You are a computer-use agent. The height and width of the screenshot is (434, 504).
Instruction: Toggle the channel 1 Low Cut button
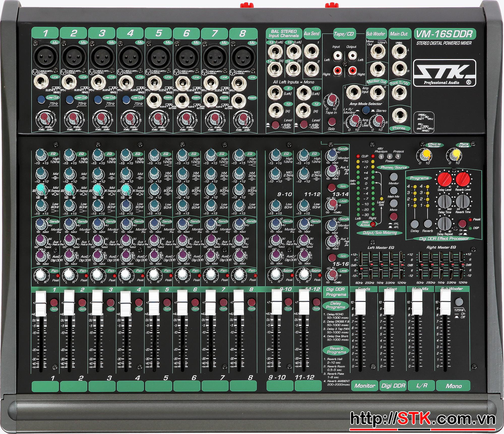point(42,99)
